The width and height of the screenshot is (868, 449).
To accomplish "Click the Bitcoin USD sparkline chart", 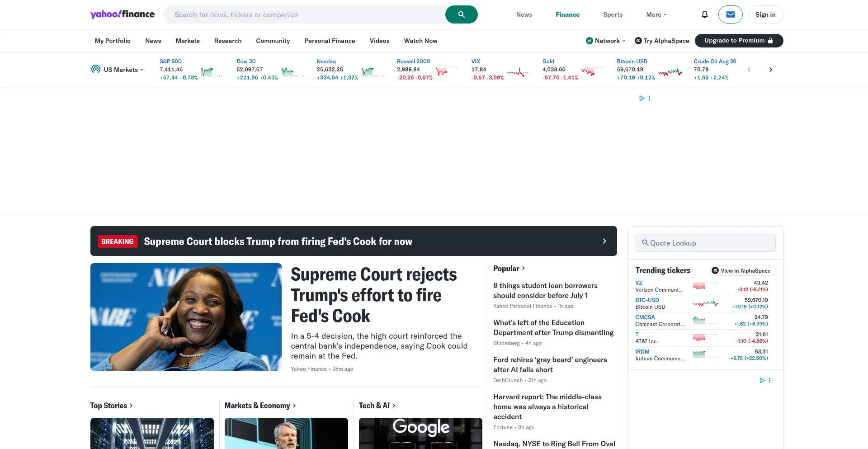I will (x=670, y=72).
